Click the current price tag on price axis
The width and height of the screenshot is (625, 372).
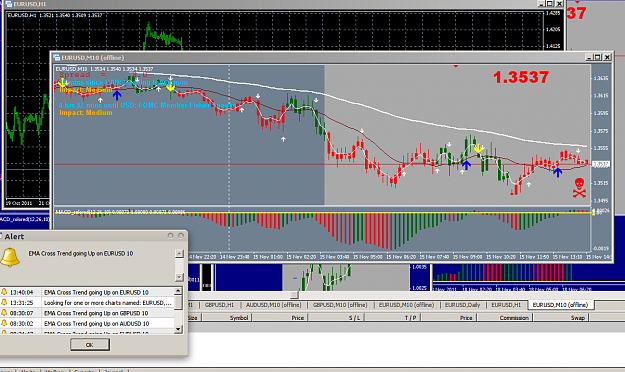pos(601,164)
